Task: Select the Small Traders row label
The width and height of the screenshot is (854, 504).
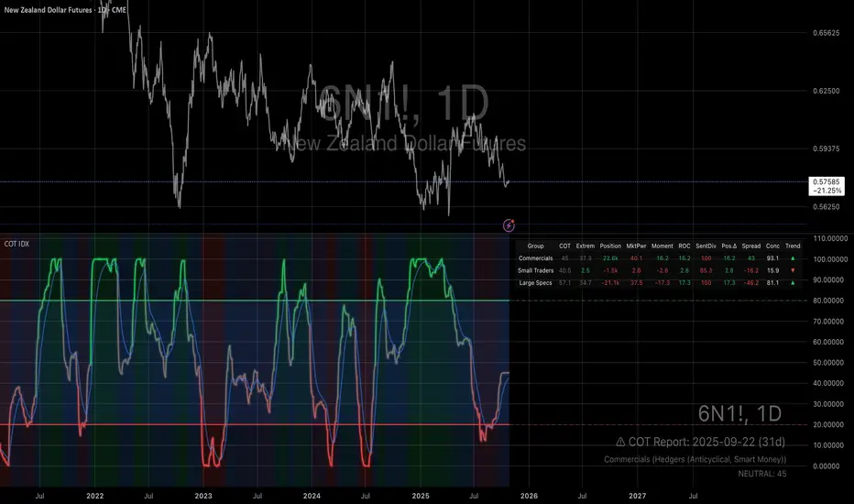Action: (536, 270)
